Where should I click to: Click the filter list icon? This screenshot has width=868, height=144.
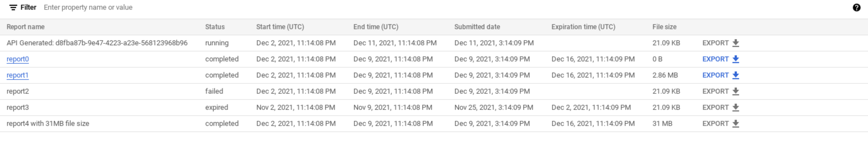[13, 8]
